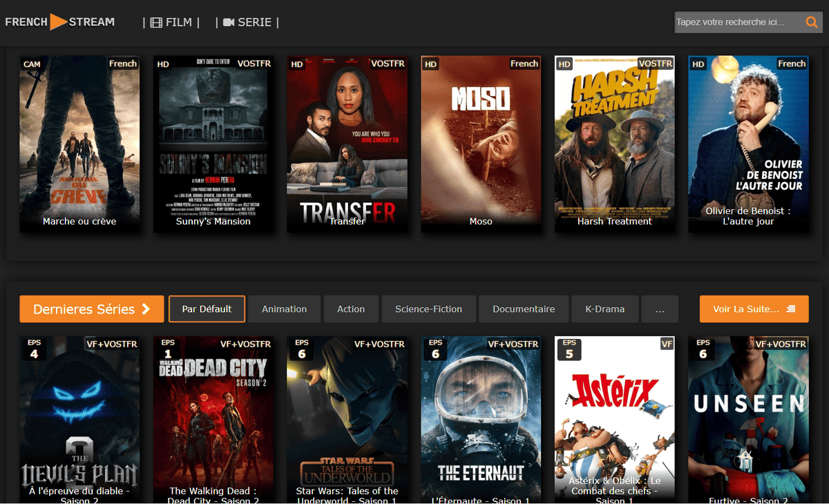The height and width of the screenshot is (504, 829).
Task: Click the French Stream logo
Action: click(x=60, y=22)
